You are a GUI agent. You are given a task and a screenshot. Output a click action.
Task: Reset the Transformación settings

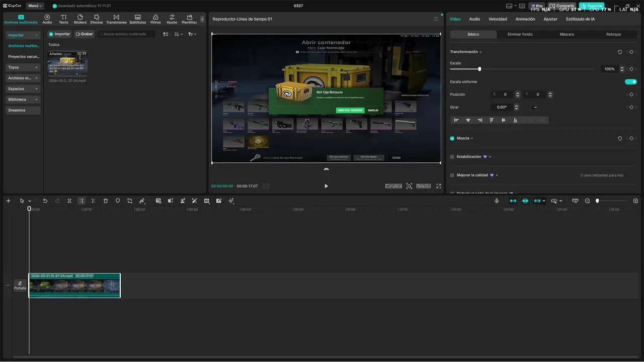pos(619,52)
